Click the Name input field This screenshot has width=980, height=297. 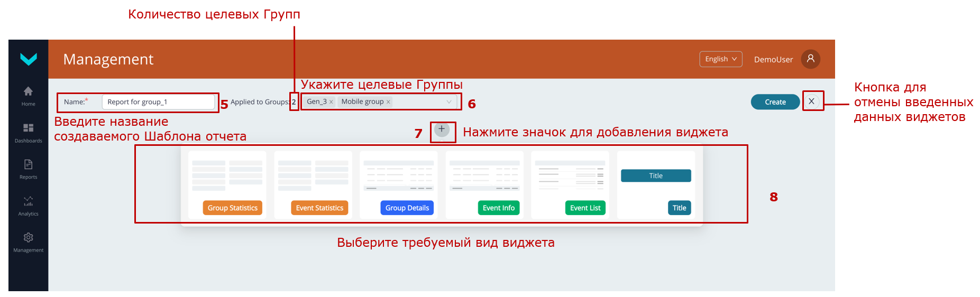[158, 102]
